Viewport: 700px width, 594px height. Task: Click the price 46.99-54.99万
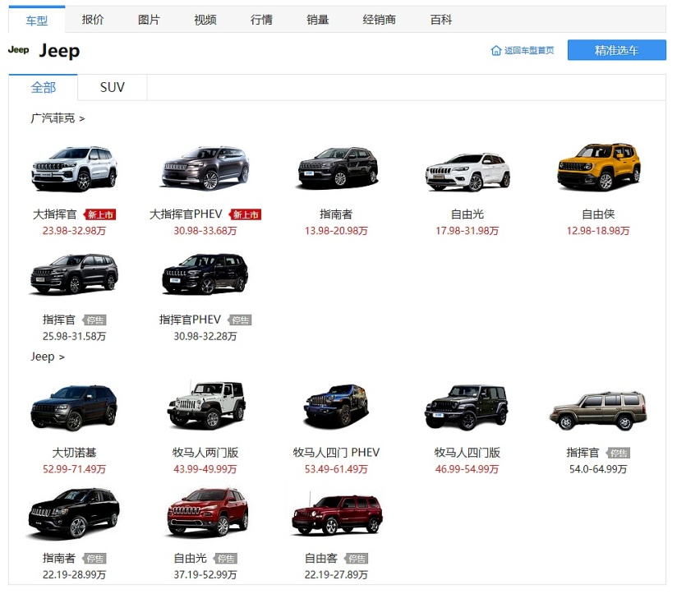pos(467,469)
